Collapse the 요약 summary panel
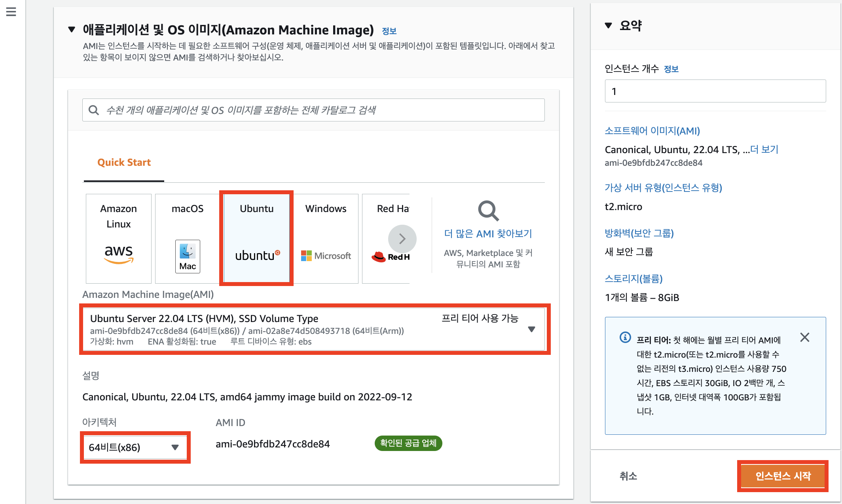The width and height of the screenshot is (842, 504). click(x=609, y=26)
